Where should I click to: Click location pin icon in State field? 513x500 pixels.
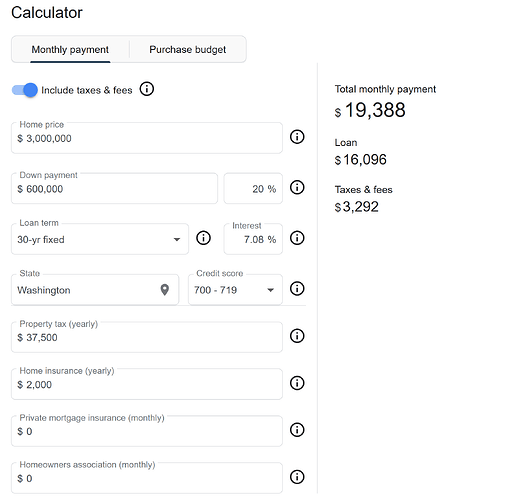165,290
